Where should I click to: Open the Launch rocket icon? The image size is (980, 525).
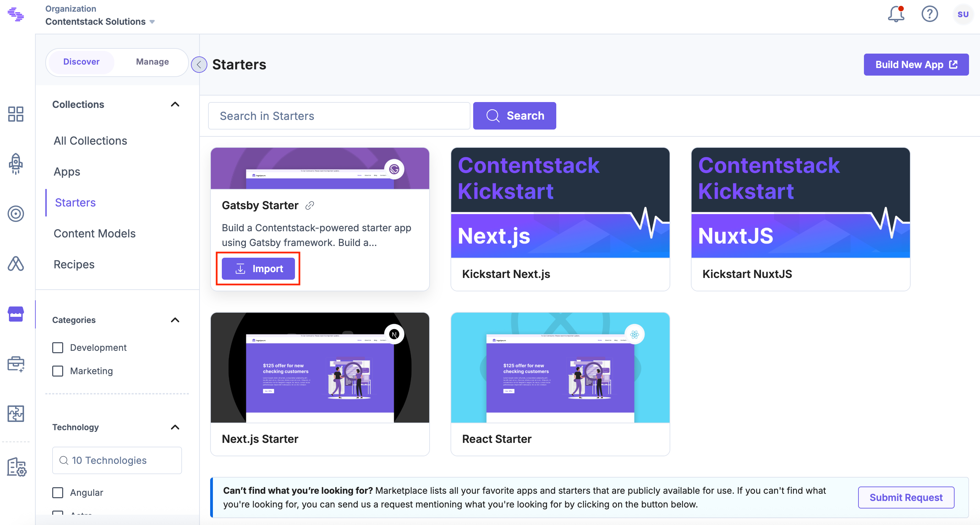15,164
